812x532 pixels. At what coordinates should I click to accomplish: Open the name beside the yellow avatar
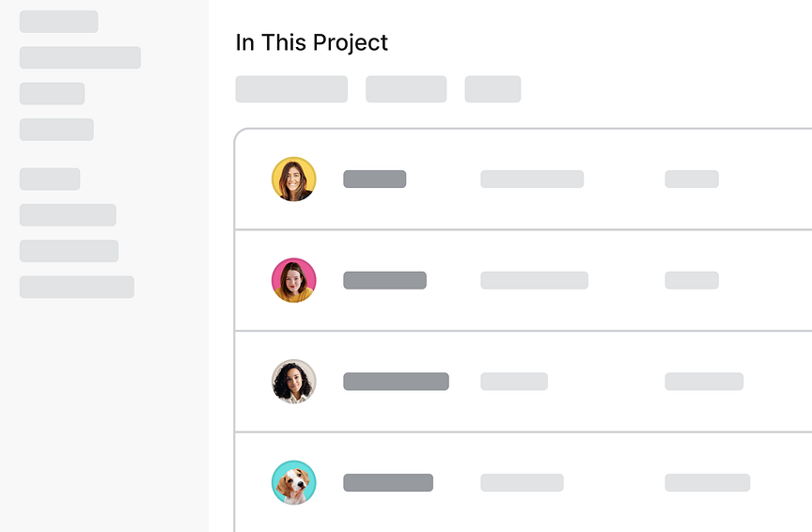[374, 179]
